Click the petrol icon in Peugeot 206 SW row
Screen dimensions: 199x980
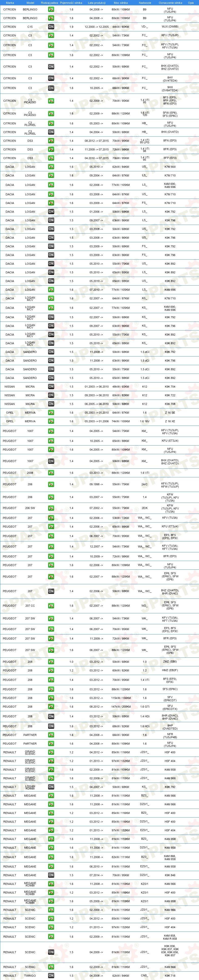(51, 508)
